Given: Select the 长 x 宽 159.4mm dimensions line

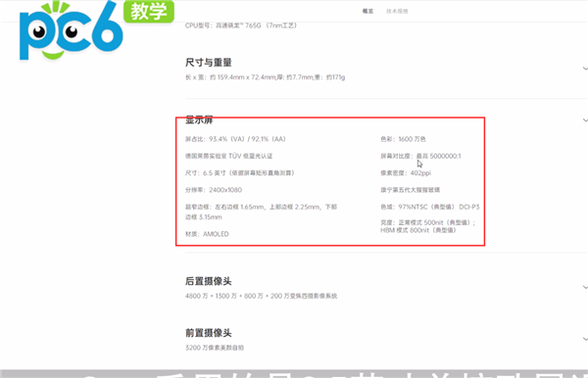Looking at the screenshot, I should [266, 77].
